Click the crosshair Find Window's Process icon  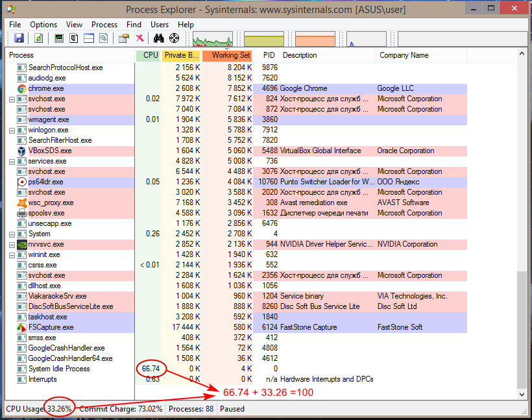pos(173,39)
